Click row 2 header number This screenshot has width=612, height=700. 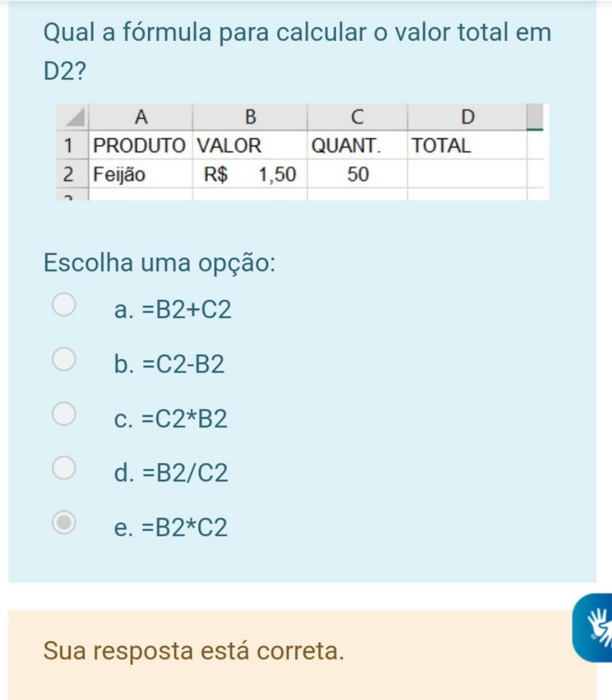[69, 174]
